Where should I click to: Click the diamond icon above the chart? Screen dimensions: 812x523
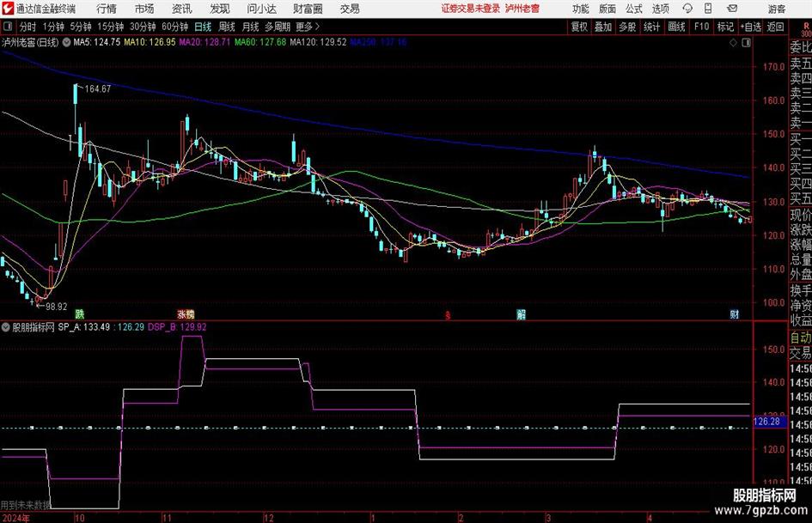click(x=733, y=43)
